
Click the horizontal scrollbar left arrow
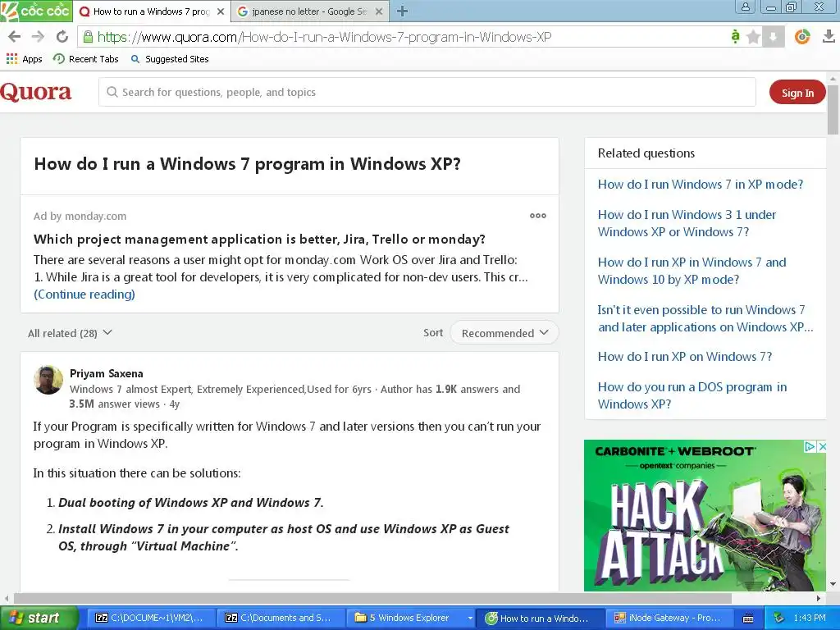(x=6, y=598)
